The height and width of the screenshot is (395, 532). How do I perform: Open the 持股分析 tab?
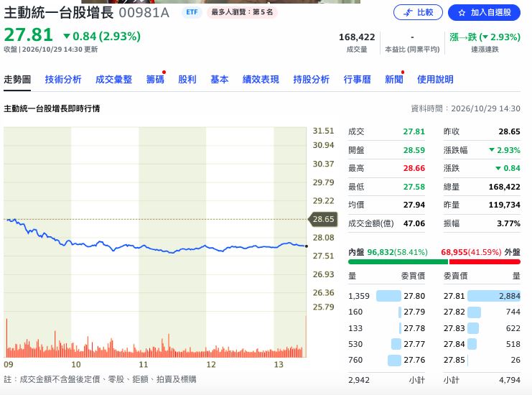tap(312, 80)
